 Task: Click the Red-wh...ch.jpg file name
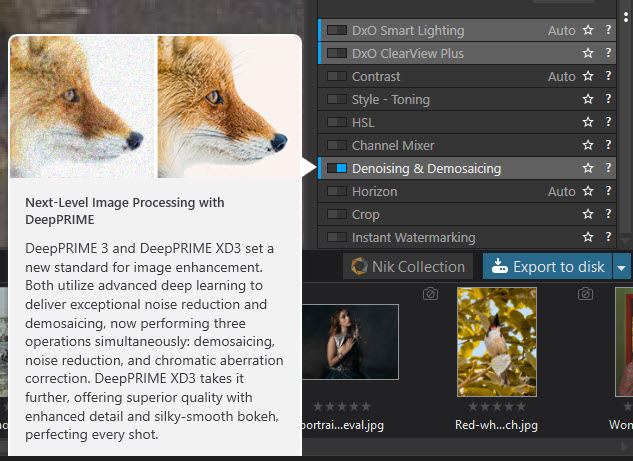(496, 425)
